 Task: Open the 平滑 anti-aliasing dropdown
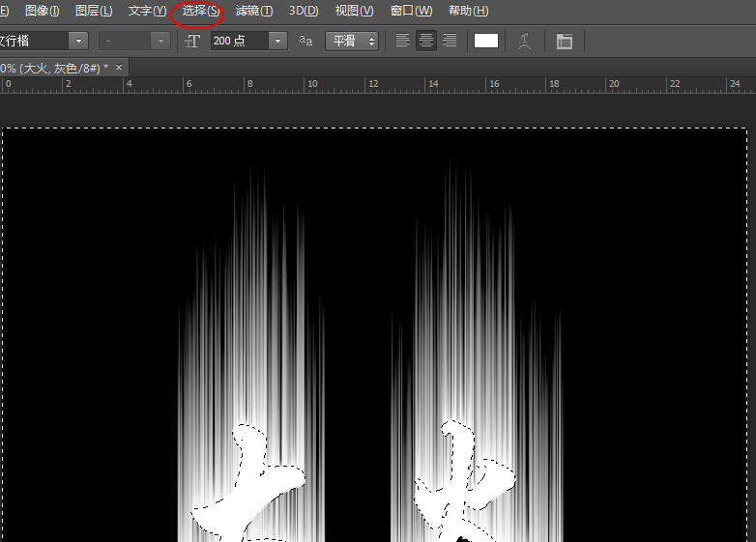click(352, 41)
